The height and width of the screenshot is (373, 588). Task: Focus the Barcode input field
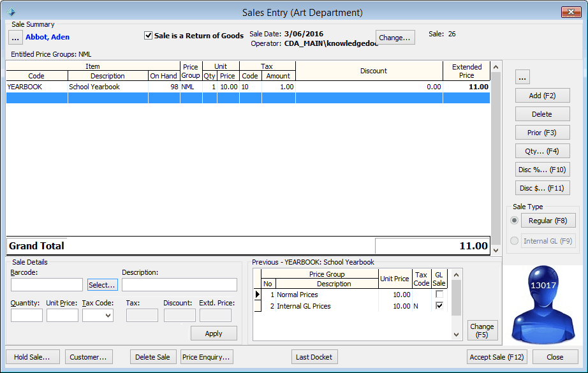click(x=47, y=284)
